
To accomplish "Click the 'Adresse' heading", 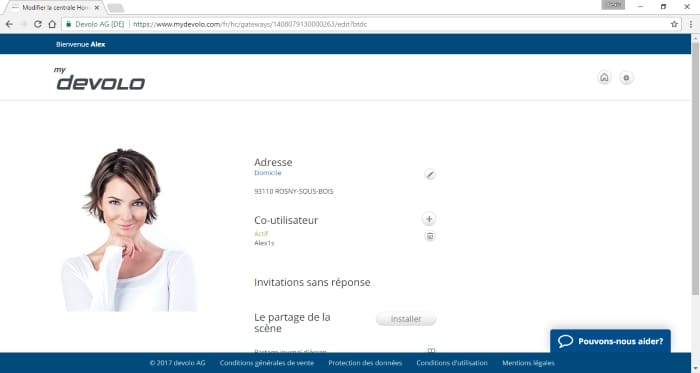I will pos(273,162).
